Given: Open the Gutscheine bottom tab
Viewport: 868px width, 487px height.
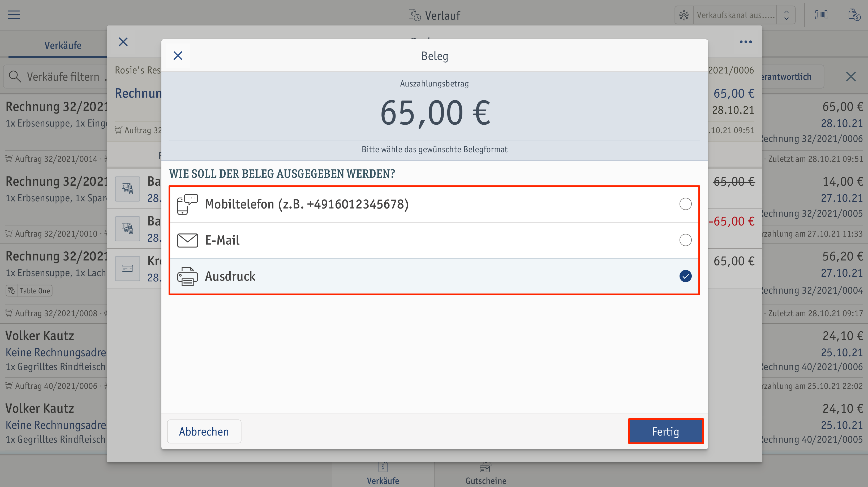Looking at the screenshot, I should [x=485, y=474].
